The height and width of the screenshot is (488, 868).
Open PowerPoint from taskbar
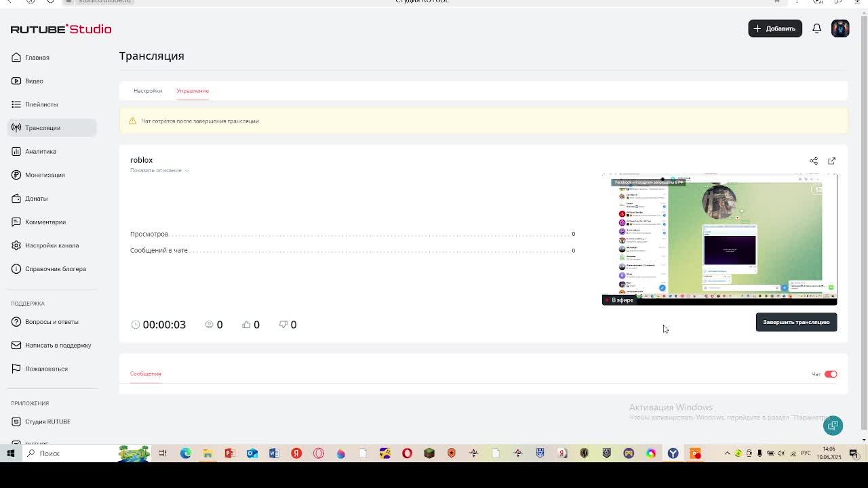tap(230, 453)
